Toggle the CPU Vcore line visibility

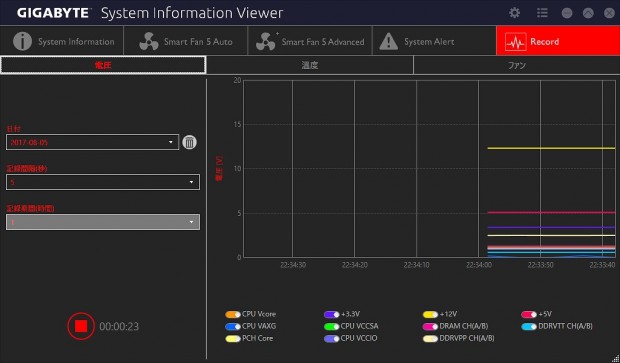233,314
